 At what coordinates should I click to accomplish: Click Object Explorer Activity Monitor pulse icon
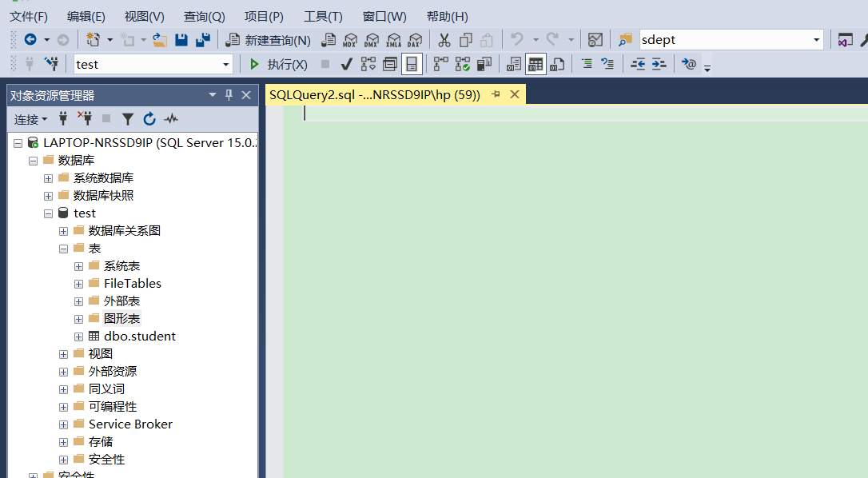tap(171, 118)
